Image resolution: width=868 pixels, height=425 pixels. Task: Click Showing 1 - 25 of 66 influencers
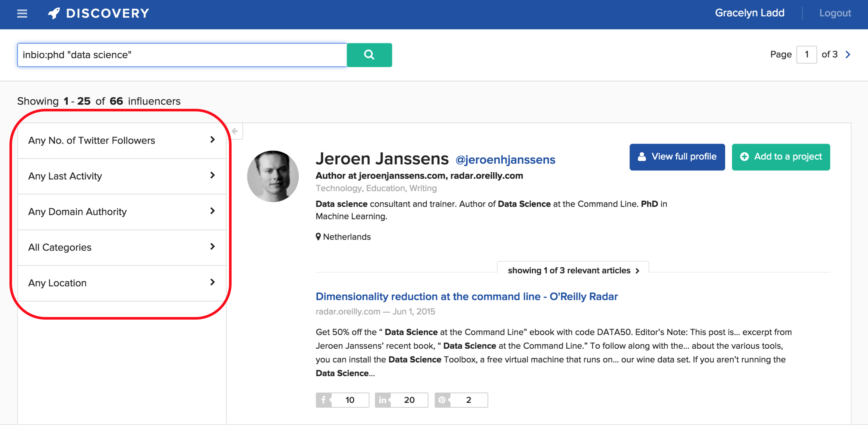pos(99,101)
